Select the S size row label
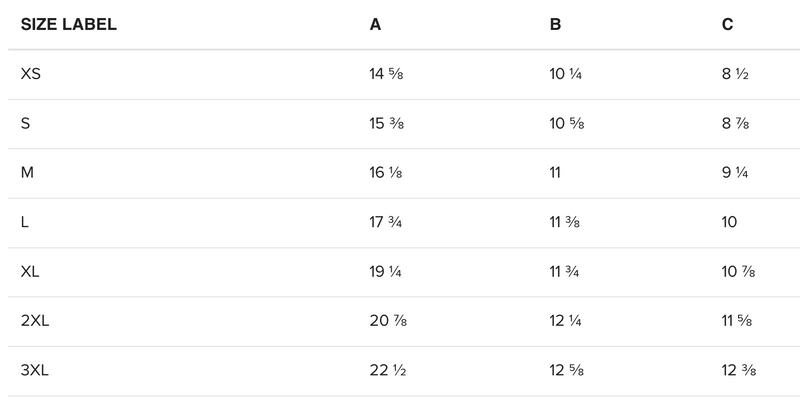 pos(26,124)
